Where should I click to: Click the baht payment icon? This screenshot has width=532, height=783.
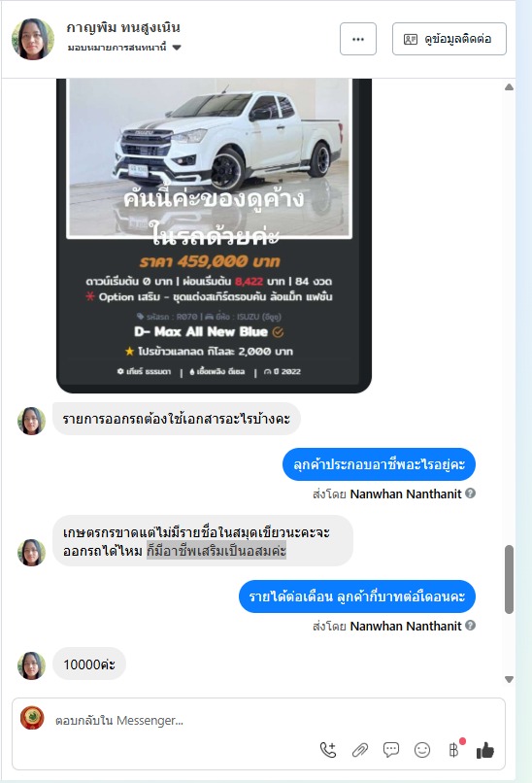453,750
